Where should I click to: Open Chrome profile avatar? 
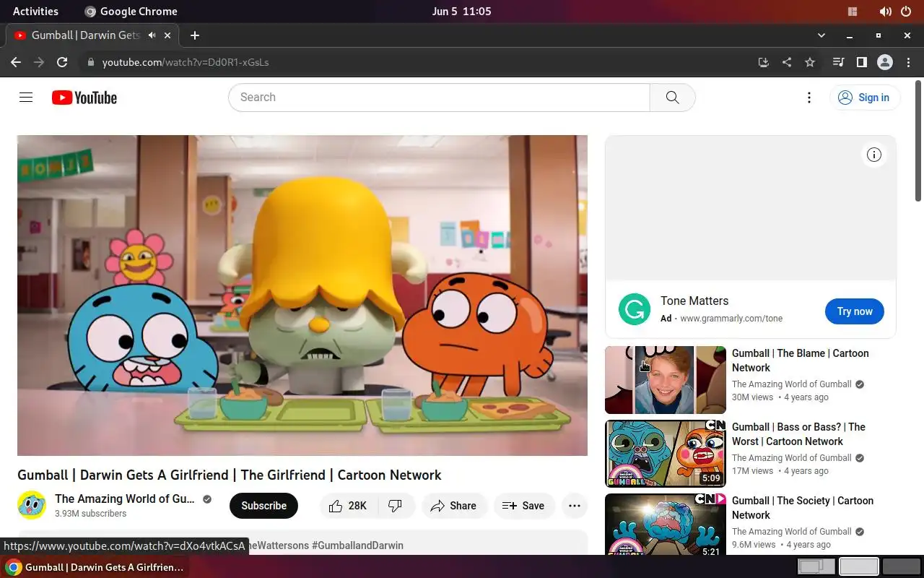click(x=885, y=62)
